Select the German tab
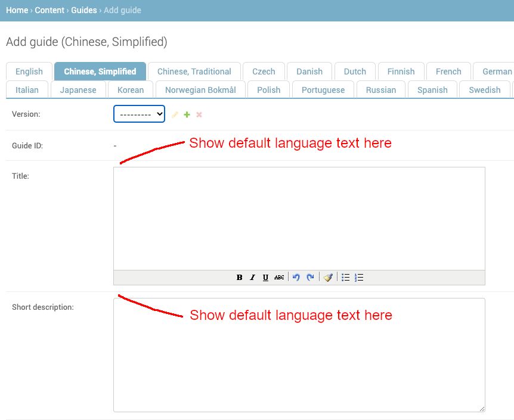The image size is (514, 420). pos(495,71)
